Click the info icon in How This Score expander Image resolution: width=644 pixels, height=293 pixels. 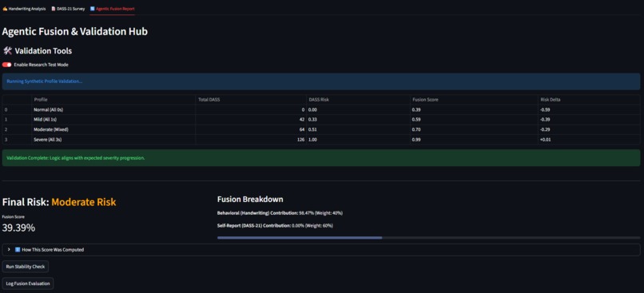coord(18,250)
